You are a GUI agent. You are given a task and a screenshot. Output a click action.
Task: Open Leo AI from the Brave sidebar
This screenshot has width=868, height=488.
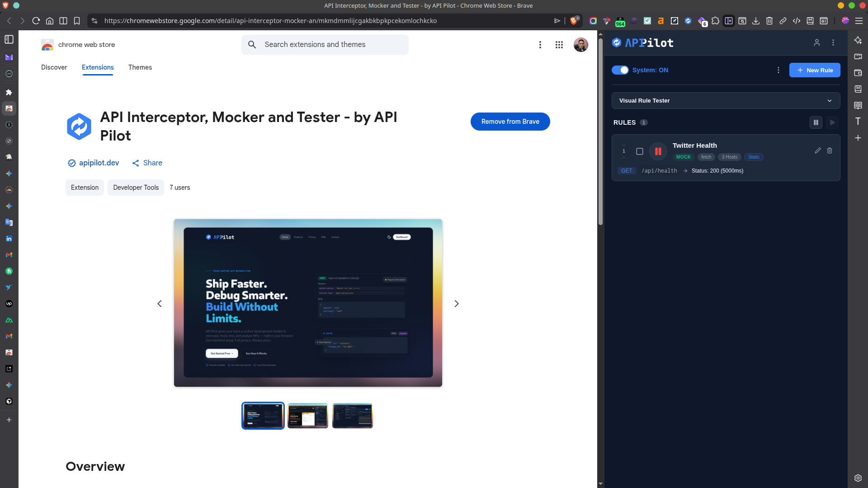(x=858, y=40)
